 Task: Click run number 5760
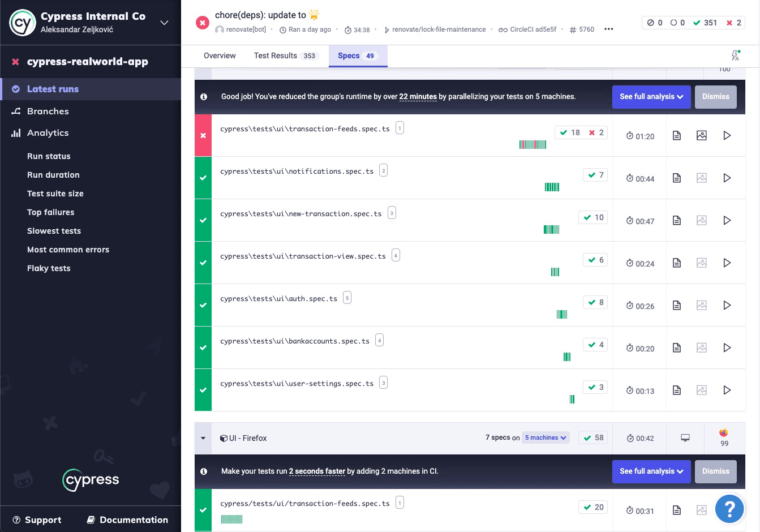[582, 29]
